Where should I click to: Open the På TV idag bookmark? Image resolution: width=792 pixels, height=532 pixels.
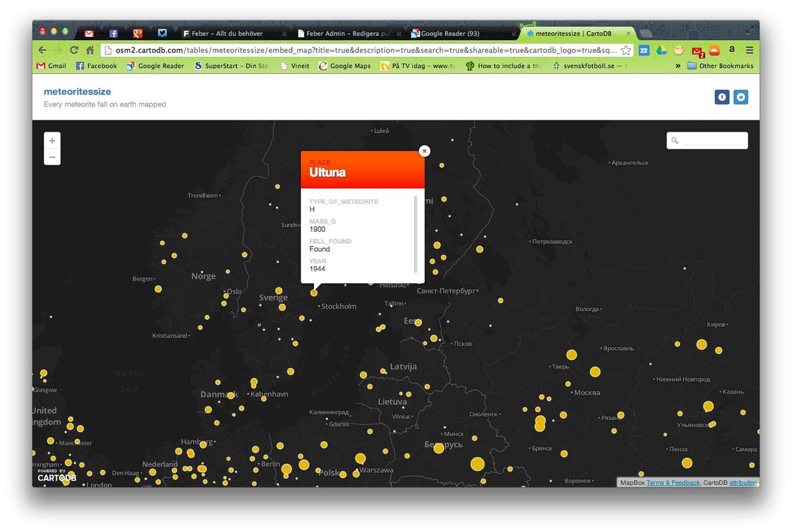(x=418, y=66)
